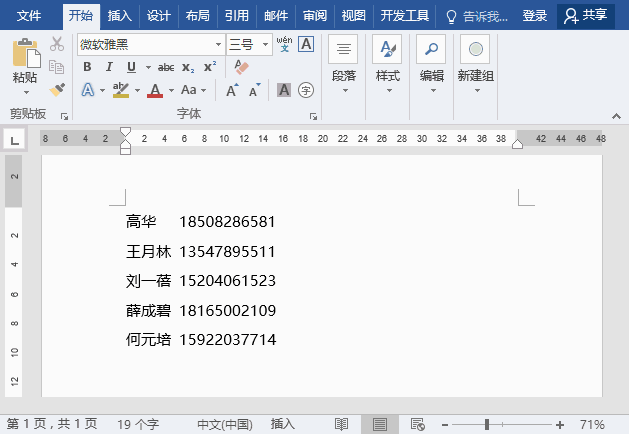The image size is (629, 434).
Task: Switch to the 开发工具 Developer tab
Action: tap(404, 16)
